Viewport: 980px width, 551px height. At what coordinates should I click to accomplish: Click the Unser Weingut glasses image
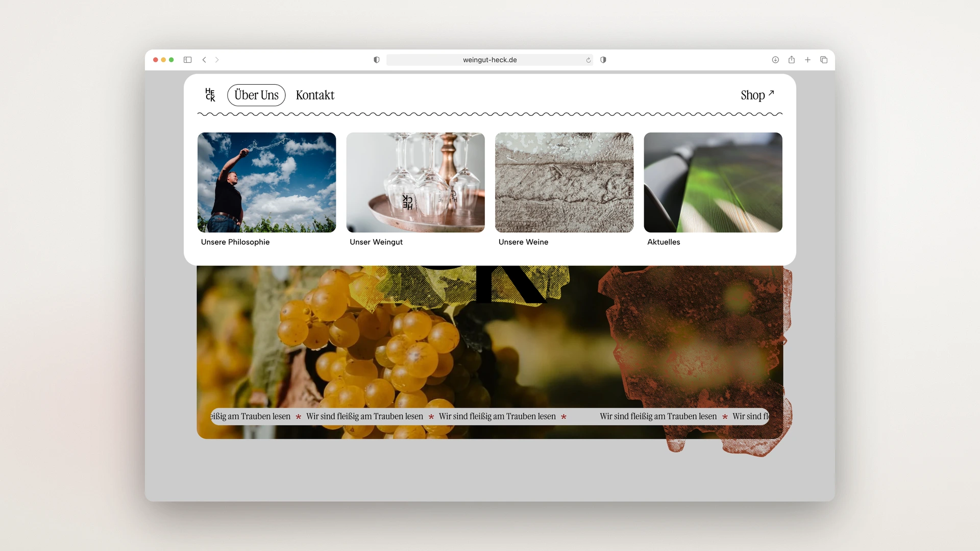click(415, 183)
